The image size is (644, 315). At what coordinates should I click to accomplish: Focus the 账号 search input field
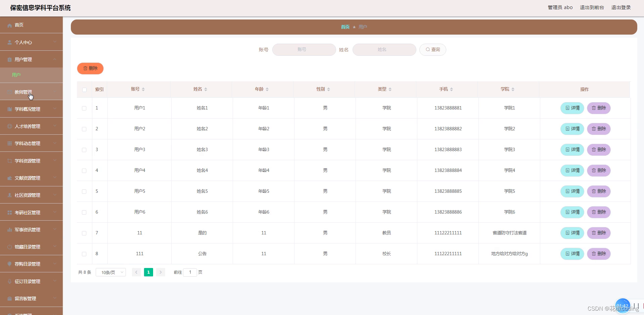click(x=304, y=50)
